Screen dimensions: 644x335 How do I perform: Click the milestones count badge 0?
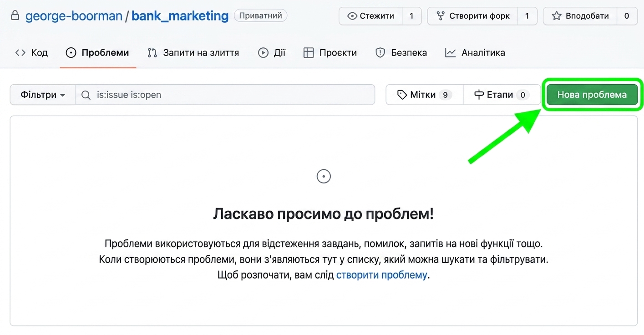pos(522,95)
